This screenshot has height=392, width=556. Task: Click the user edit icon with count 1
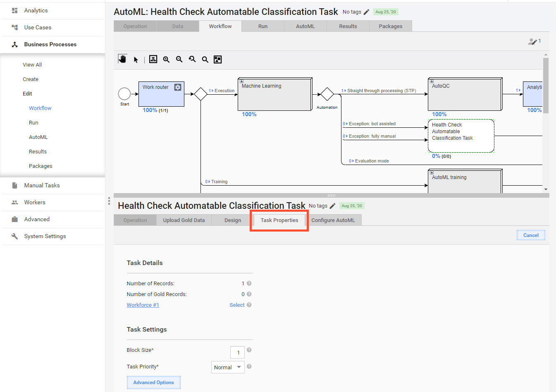coord(535,41)
